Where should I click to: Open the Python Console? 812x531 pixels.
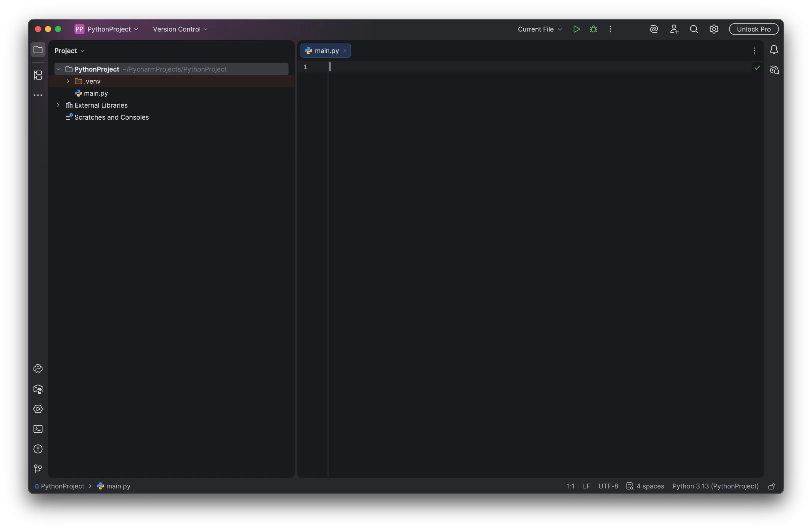click(38, 369)
